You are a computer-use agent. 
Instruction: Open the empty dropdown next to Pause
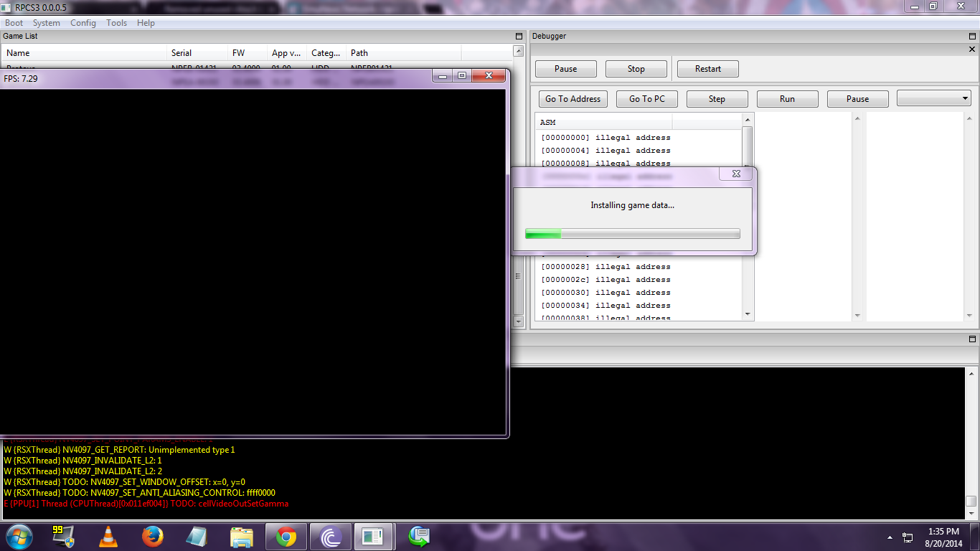pyautogui.click(x=933, y=99)
